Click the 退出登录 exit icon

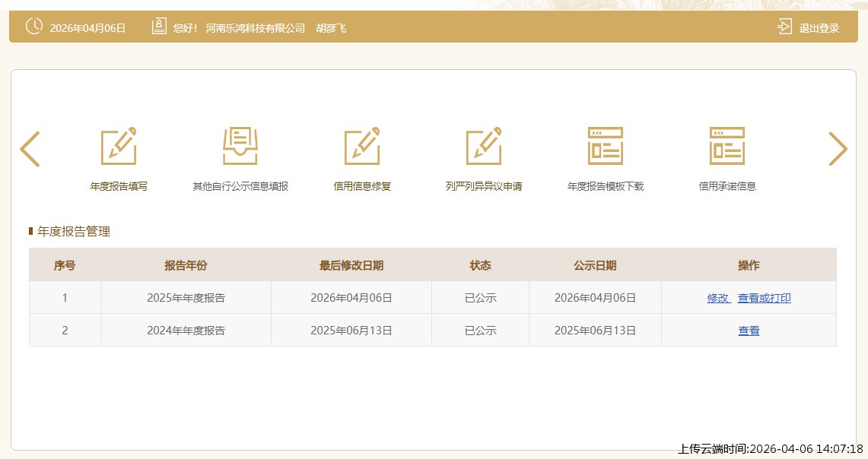pos(785,27)
